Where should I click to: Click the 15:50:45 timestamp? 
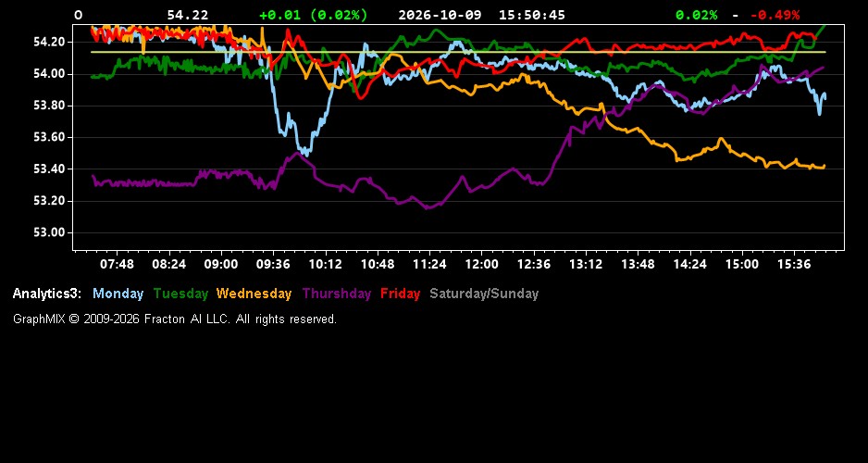pos(532,15)
